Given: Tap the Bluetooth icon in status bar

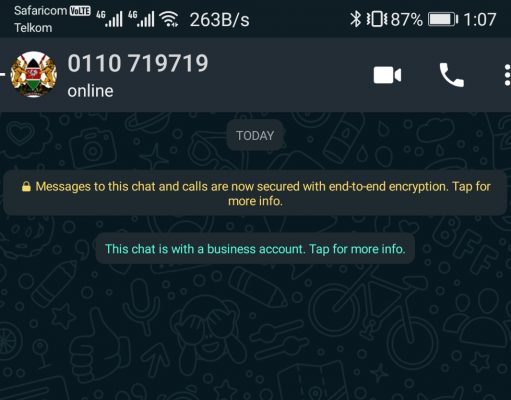Looking at the screenshot, I should click(x=356, y=19).
